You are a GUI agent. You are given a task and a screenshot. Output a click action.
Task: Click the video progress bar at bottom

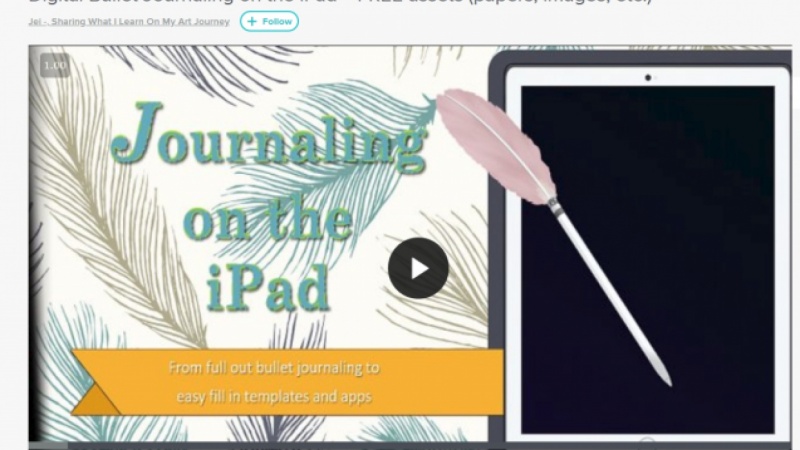(x=410, y=446)
